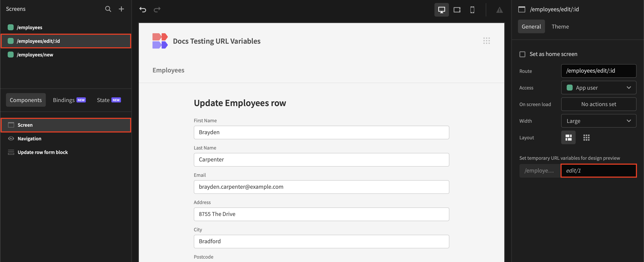Click the /employe… URL prefix box

pyautogui.click(x=540, y=170)
